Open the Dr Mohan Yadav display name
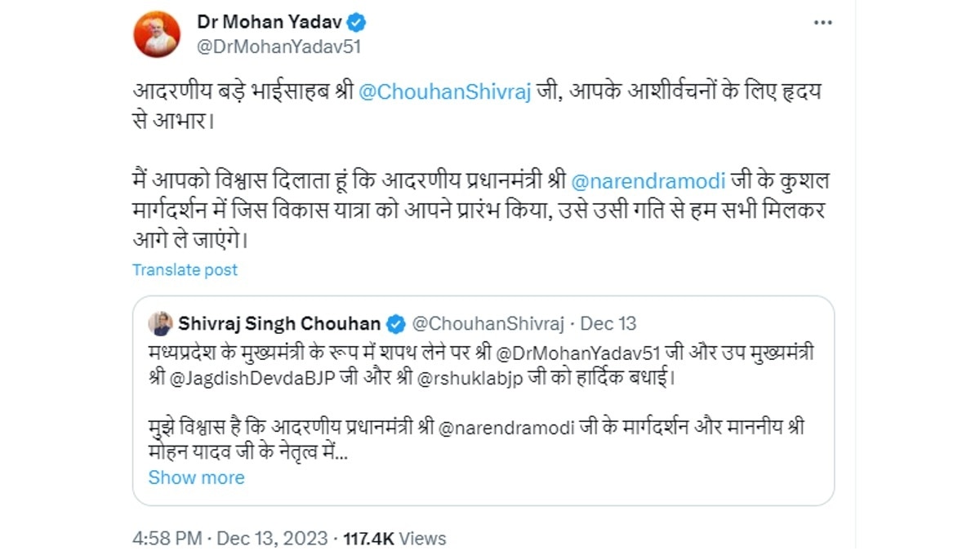The image size is (980, 551). pos(269,22)
